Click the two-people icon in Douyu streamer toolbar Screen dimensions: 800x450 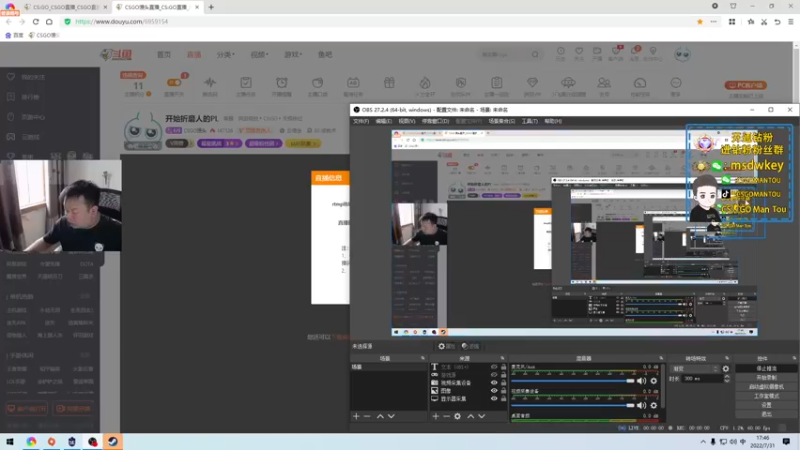[x=604, y=83]
